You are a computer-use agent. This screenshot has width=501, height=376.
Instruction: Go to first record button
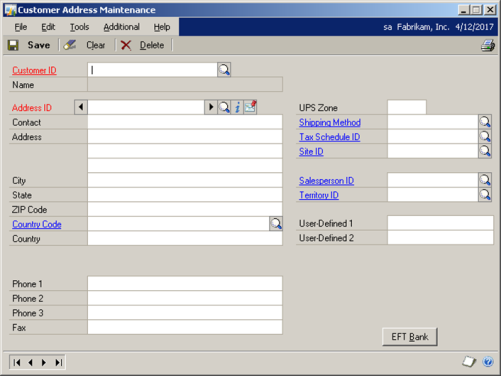17,362
